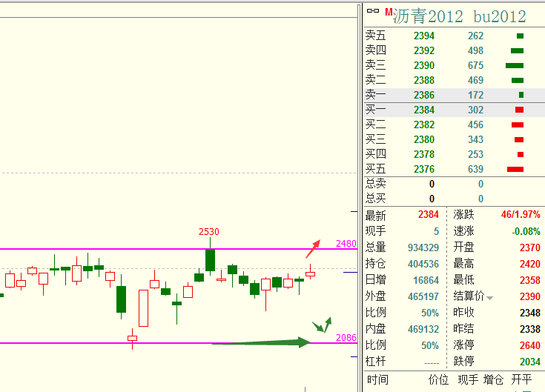Screen dimensions: 545x392
Task: Click the red M marker icon
Action: pos(389,12)
